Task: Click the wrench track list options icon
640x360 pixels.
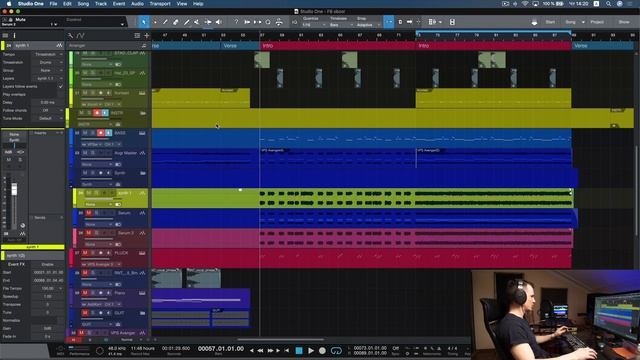Action: 71,36
